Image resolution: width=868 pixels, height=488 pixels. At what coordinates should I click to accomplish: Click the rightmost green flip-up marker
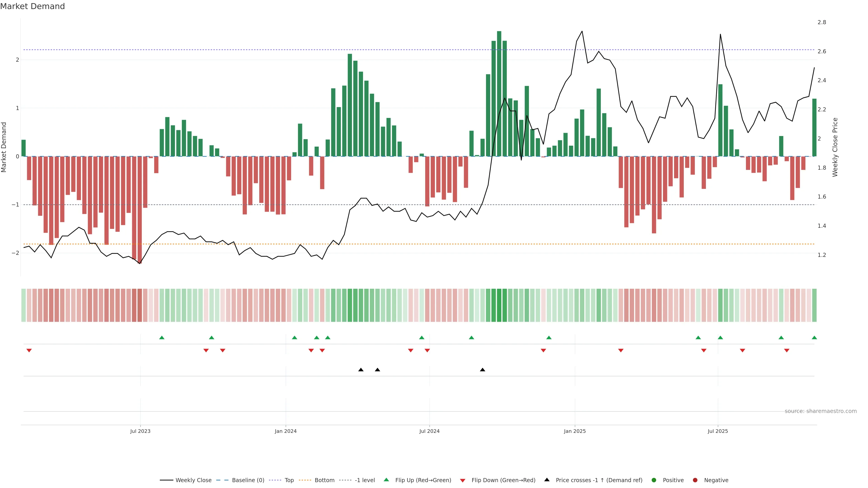pyautogui.click(x=814, y=338)
